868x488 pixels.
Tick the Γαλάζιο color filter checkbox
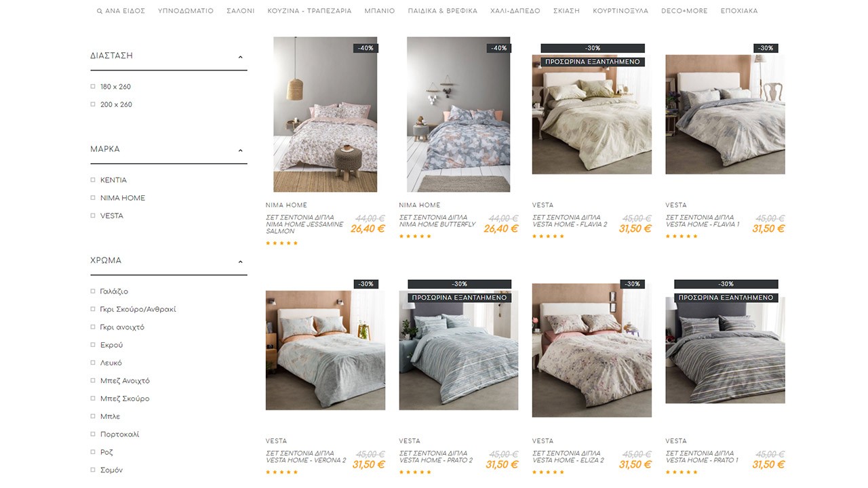pos(93,291)
